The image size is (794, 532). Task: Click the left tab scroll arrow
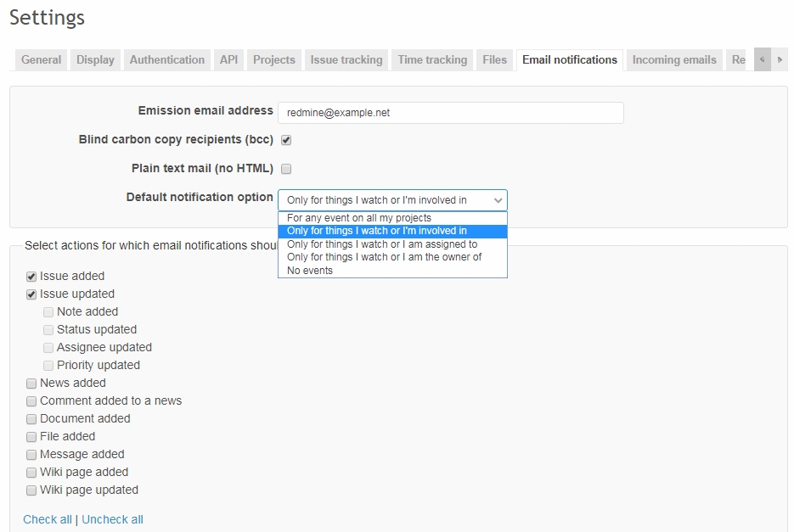click(763, 59)
